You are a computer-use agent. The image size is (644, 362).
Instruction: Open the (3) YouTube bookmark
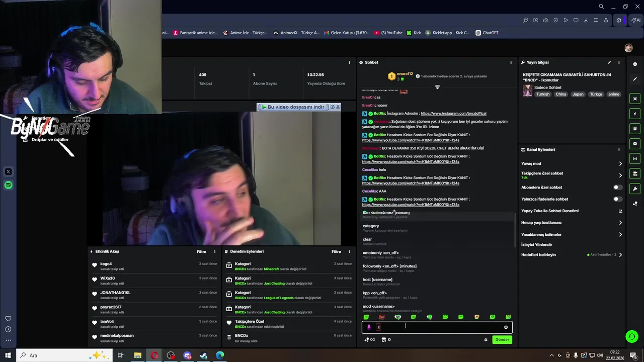click(388, 33)
